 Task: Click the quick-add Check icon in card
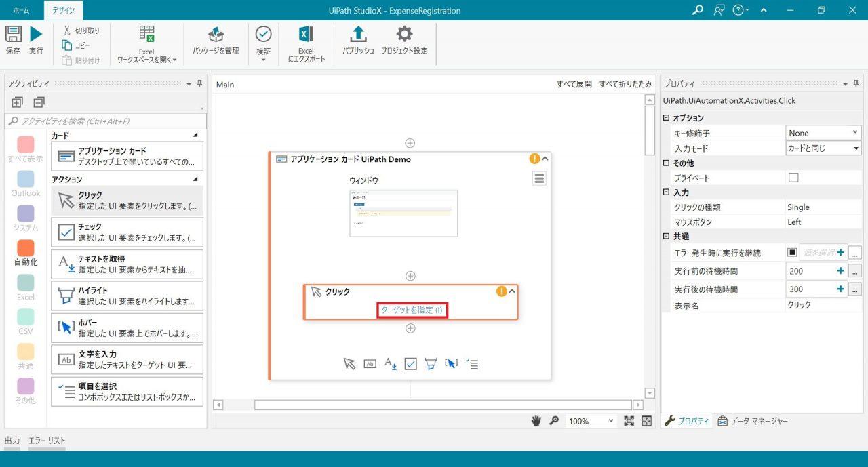(x=410, y=363)
